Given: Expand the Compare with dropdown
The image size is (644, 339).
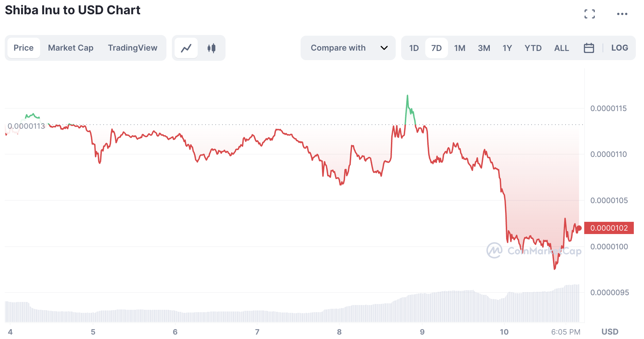Looking at the screenshot, I should (x=347, y=48).
